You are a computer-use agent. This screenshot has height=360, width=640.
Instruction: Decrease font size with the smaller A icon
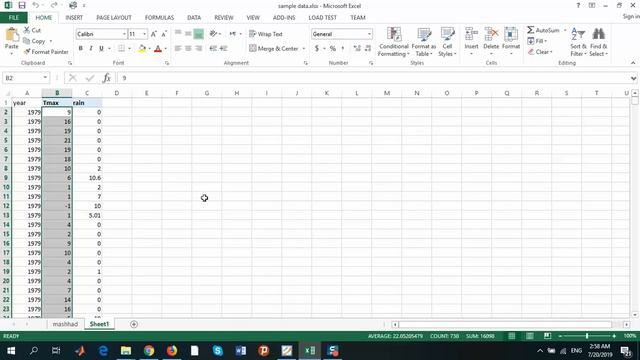164,34
